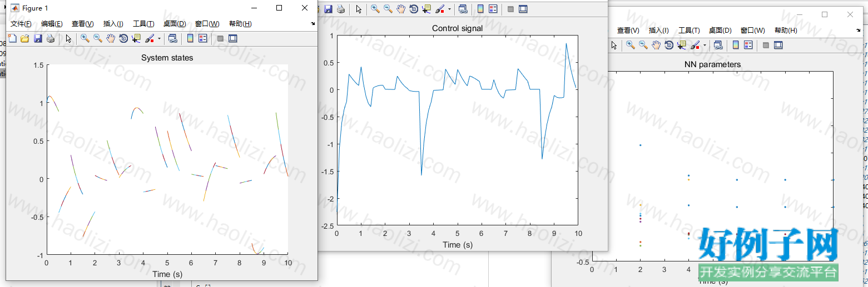Image resolution: width=868 pixels, height=287 pixels.
Task: Zoom In tool in NN parameters window toolbar
Action: pyautogui.click(x=631, y=45)
